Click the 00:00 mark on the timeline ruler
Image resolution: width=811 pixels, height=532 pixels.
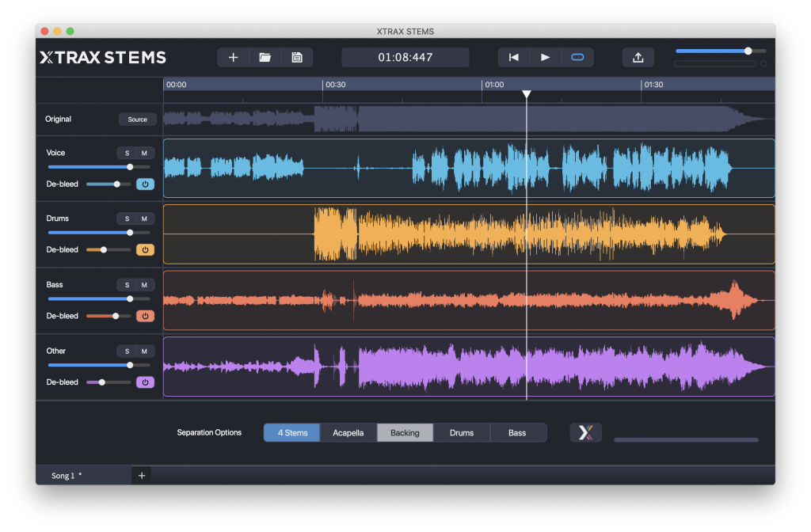pos(177,85)
